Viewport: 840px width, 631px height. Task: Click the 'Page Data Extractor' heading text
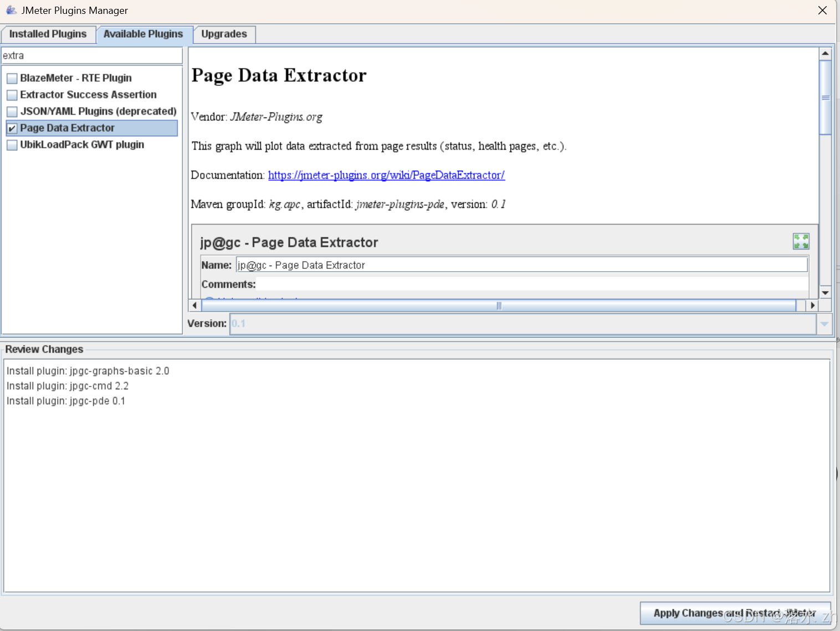click(279, 75)
